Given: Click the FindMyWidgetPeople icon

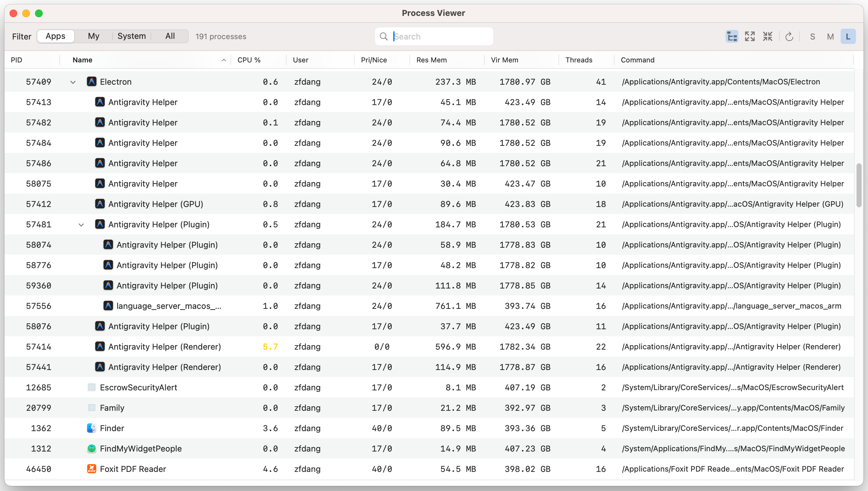Looking at the screenshot, I should coord(91,449).
